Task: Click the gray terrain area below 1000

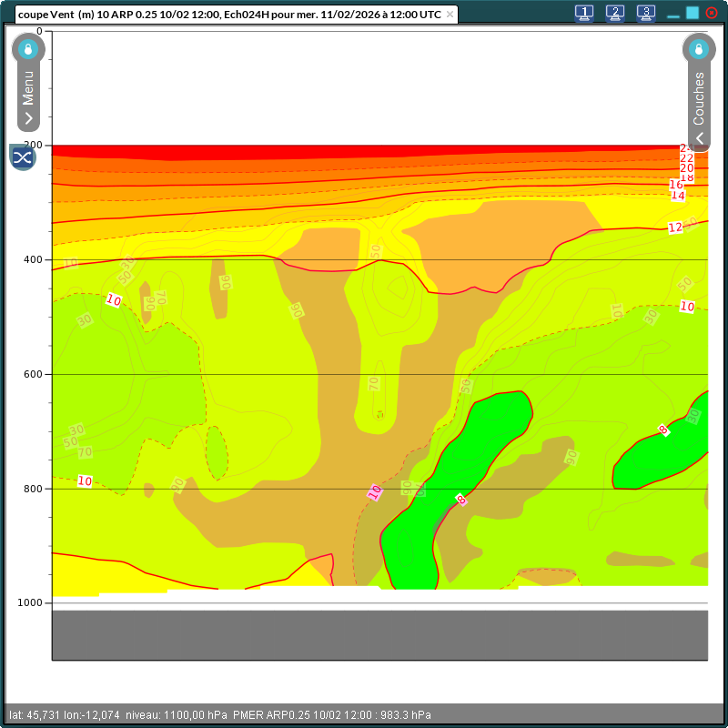Action: click(x=379, y=634)
